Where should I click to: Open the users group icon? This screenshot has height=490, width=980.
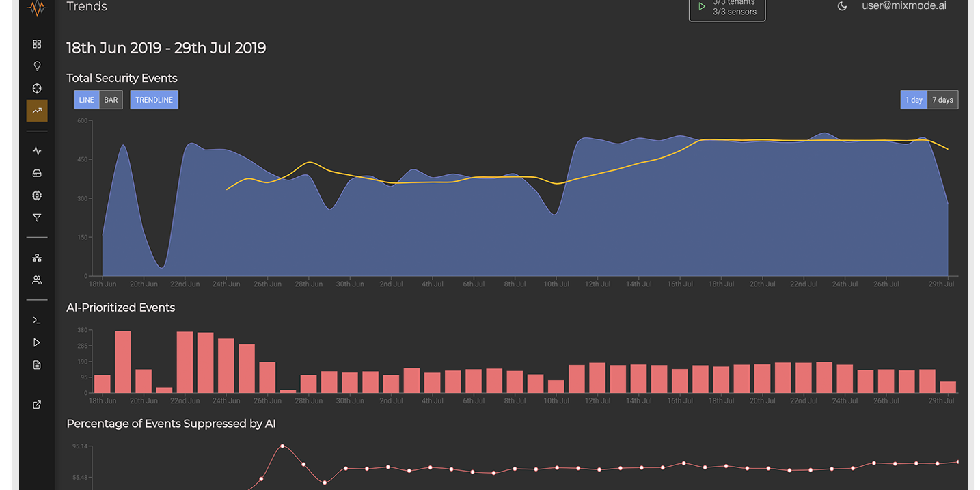coord(37,280)
